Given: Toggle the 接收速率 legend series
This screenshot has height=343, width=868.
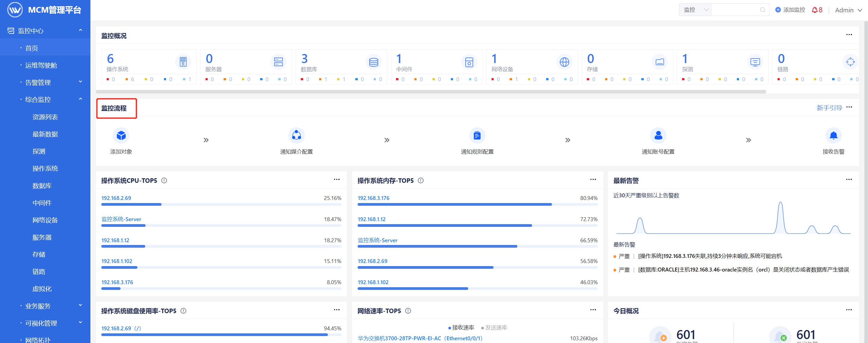Looking at the screenshot, I should [x=461, y=328].
